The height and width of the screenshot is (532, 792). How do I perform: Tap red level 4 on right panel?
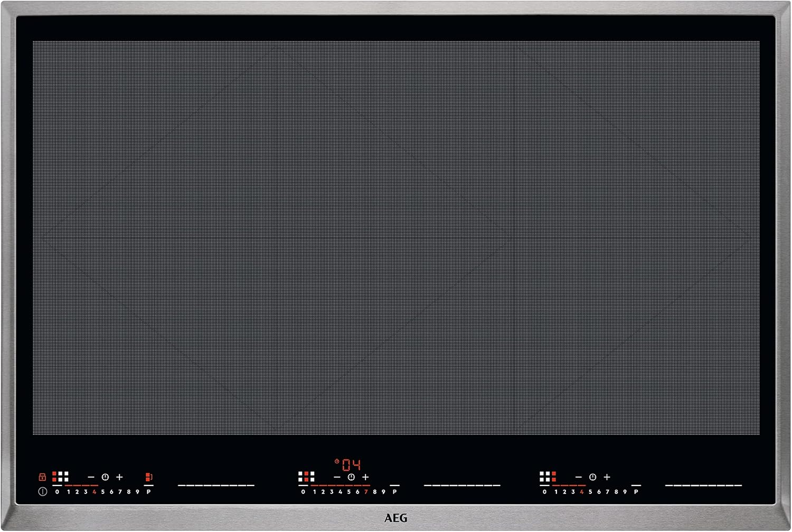(581, 492)
